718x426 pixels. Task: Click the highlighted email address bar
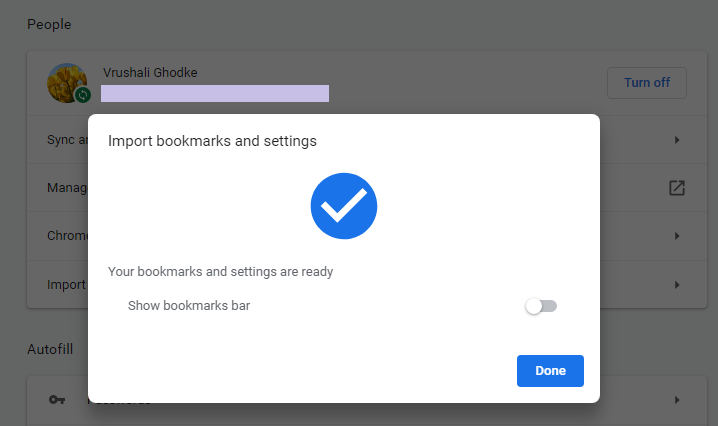tap(215, 93)
